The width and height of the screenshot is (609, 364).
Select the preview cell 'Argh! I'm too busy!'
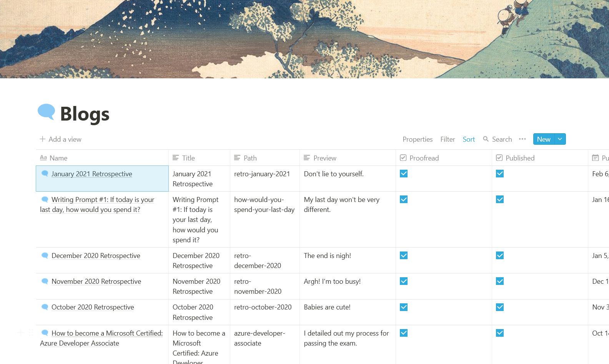(348, 286)
